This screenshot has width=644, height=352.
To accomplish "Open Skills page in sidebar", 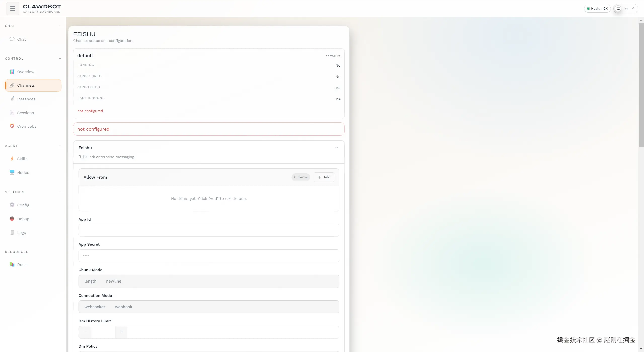I will [22, 159].
